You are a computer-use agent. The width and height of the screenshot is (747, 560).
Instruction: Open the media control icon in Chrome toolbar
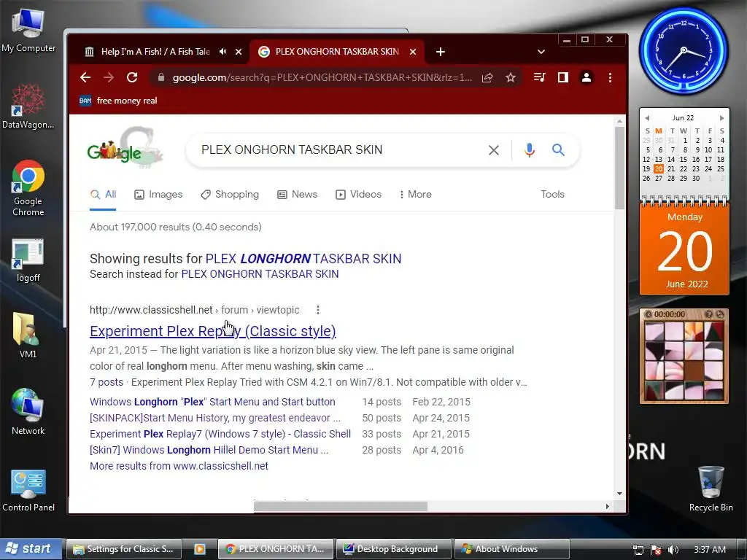[x=539, y=77]
